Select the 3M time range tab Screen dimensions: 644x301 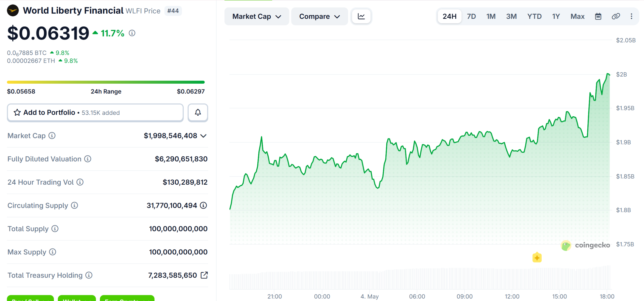(x=511, y=16)
